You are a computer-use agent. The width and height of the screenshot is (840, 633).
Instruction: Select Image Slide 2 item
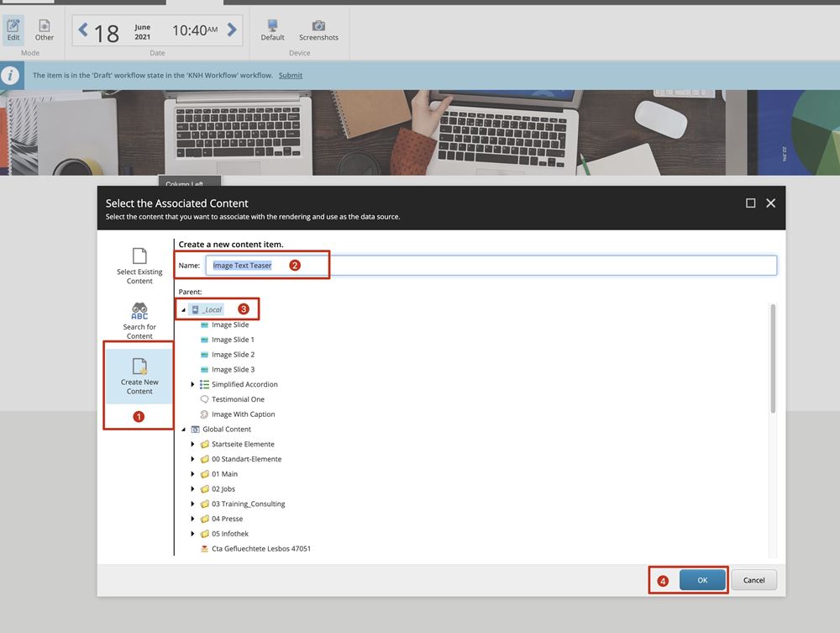(x=233, y=355)
